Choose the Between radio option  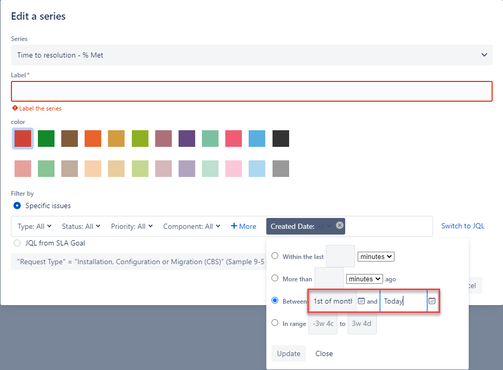click(275, 300)
